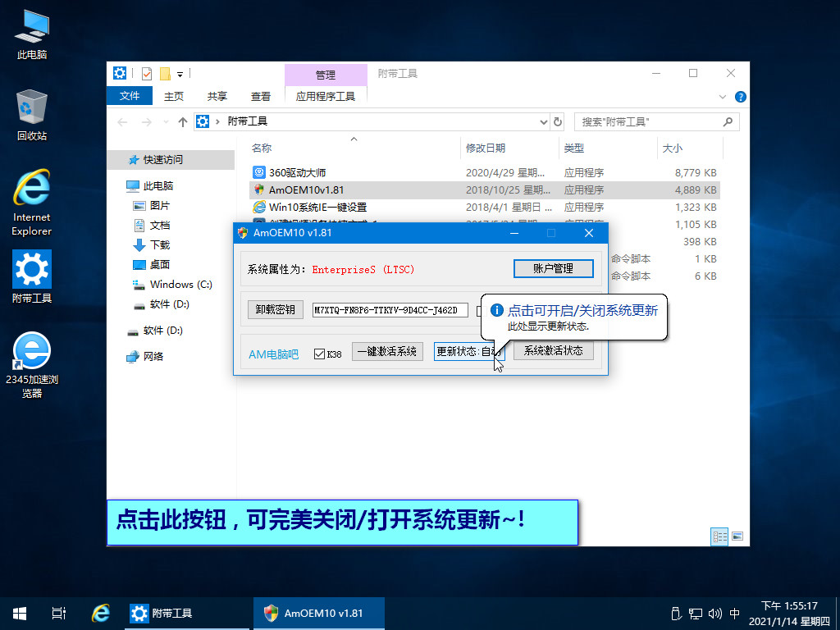Click 账户管理 button in AmOEM10
Screen dimensions: 840x630
554,268
